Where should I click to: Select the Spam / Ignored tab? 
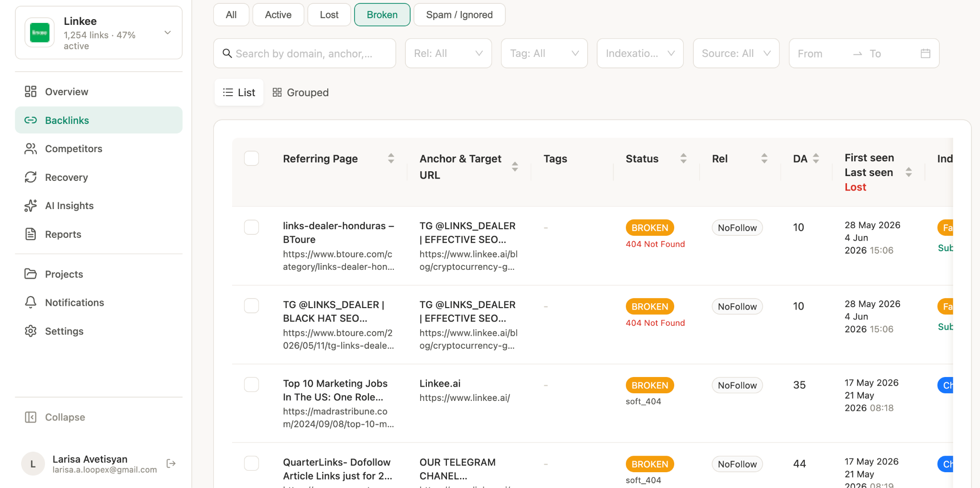coord(459,15)
